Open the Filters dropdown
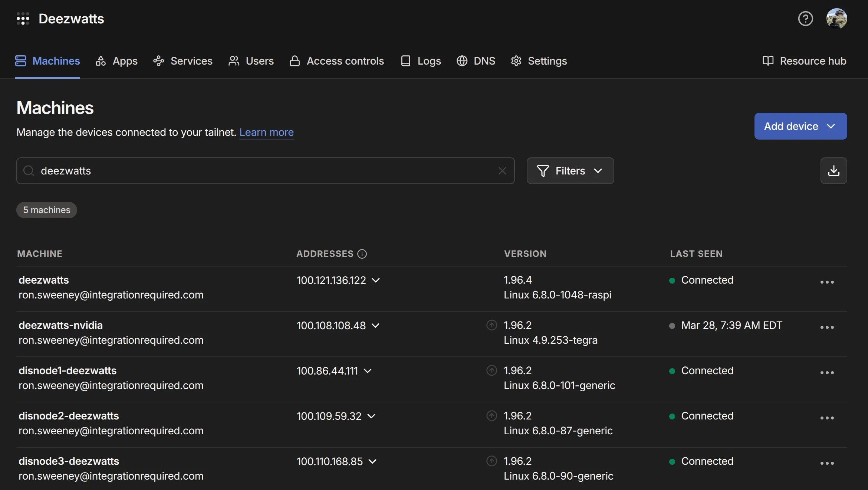Image resolution: width=868 pixels, height=490 pixels. (570, 171)
